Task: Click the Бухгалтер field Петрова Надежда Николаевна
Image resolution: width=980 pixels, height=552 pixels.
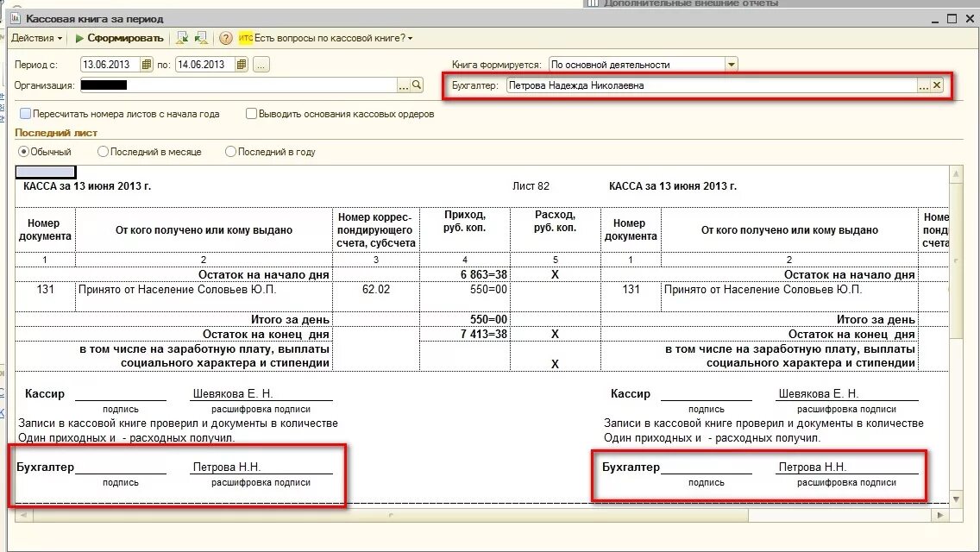Action: [712, 85]
